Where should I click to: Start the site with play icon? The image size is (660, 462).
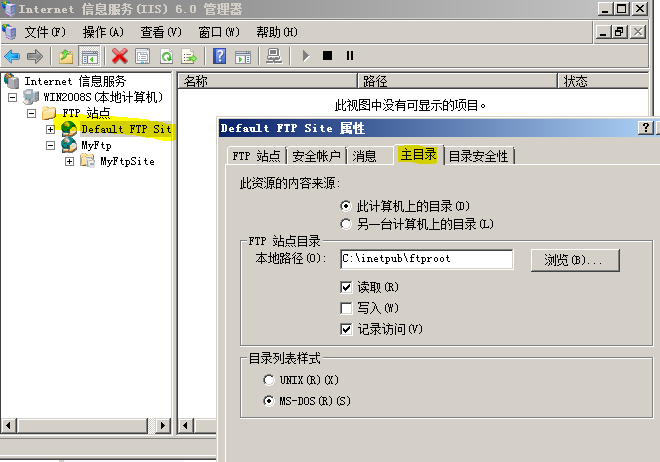click(306, 56)
